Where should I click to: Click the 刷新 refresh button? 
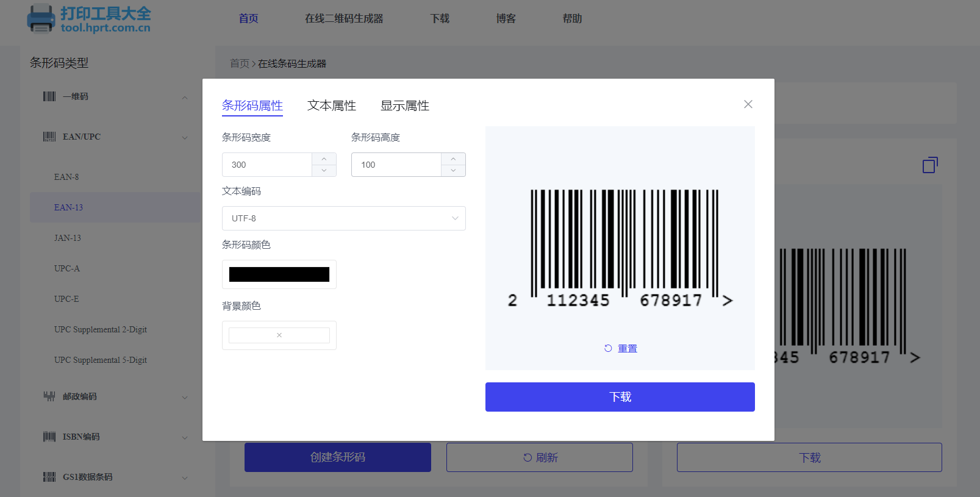click(x=540, y=457)
